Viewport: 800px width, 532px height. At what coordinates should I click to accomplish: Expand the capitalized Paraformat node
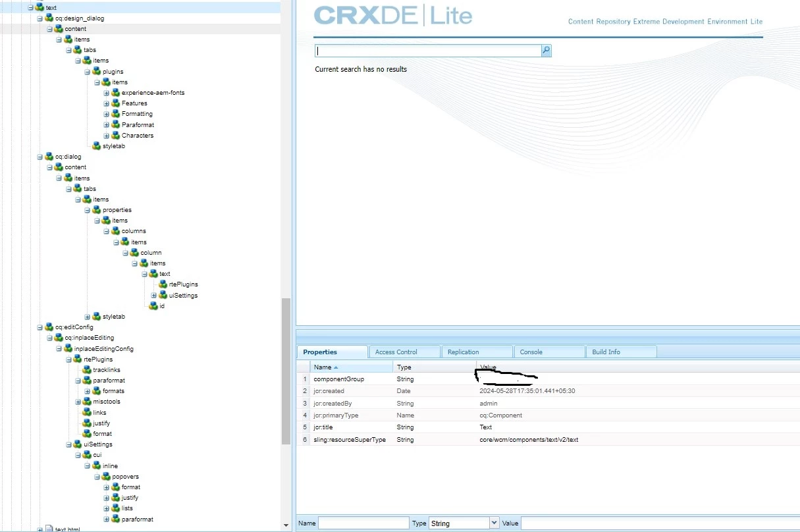(106, 124)
